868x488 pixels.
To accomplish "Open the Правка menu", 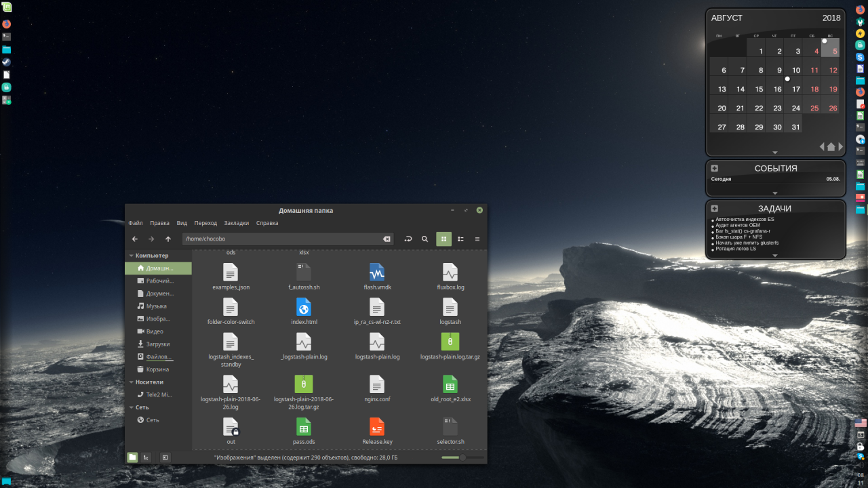I will click(x=160, y=223).
